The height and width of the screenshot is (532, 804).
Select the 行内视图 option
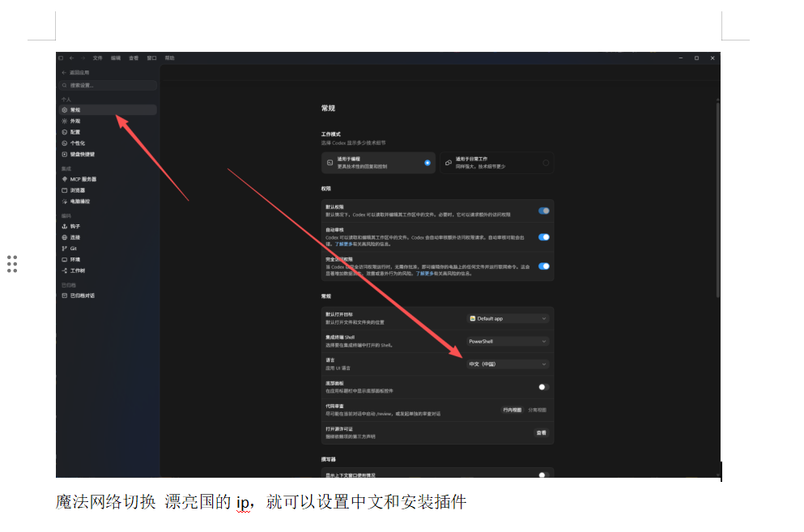coord(513,410)
